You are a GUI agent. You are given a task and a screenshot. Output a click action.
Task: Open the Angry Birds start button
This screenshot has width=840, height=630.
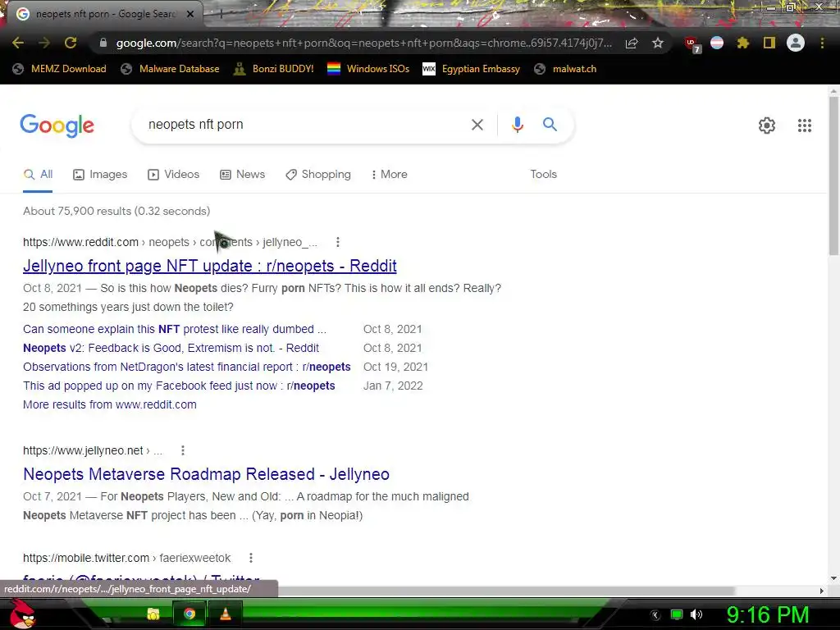coord(22,614)
